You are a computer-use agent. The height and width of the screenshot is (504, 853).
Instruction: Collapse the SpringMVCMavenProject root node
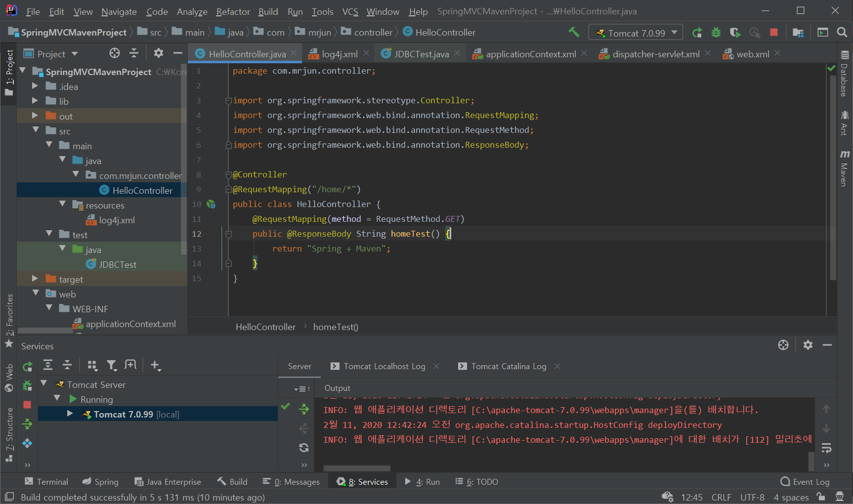[x=22, y=71]
